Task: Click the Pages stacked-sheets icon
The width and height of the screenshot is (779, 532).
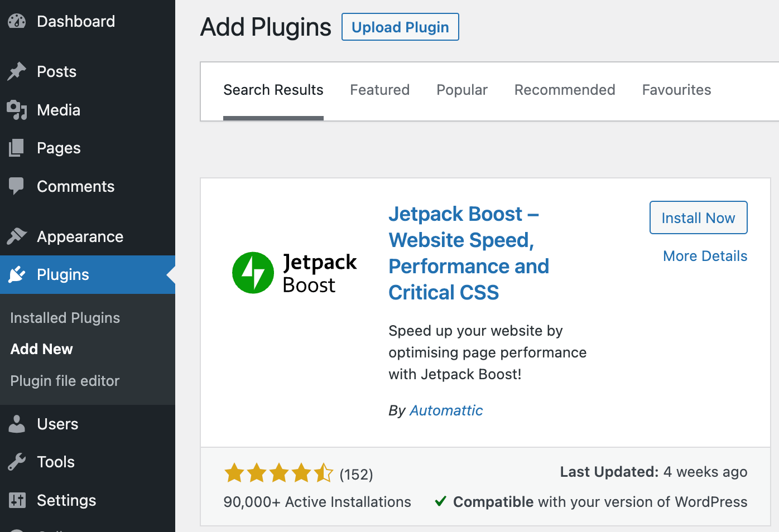Action: (x=17, y=148)
